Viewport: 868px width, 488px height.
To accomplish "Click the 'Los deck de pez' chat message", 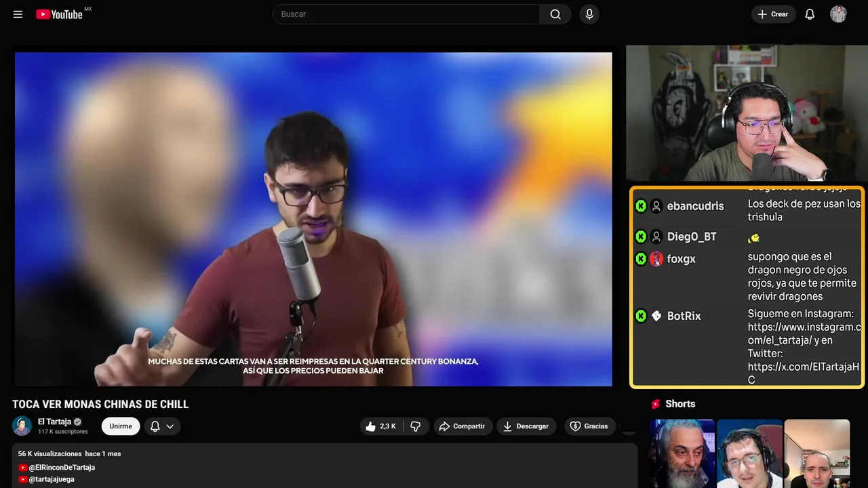I will coord(804,210).
